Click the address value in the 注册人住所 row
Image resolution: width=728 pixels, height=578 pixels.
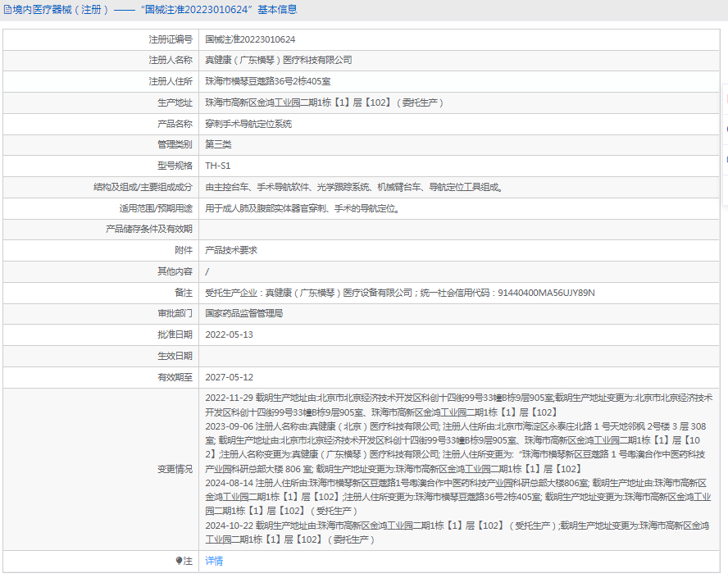click(268, 81)
